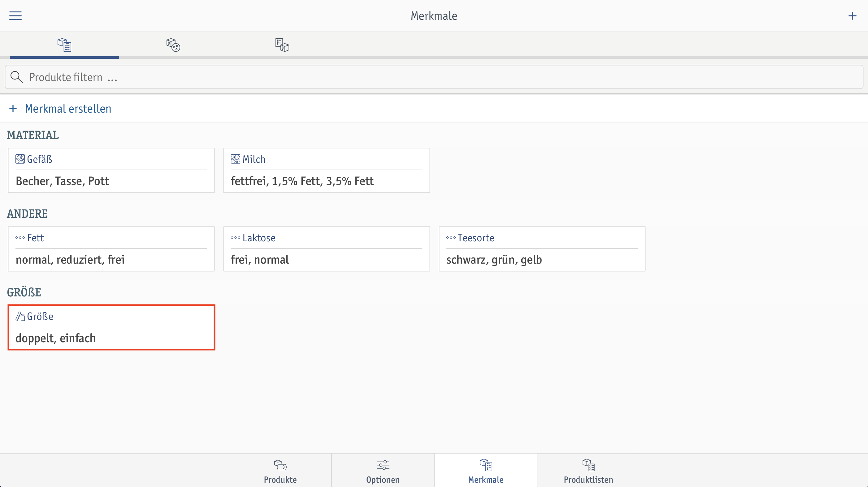Click the material icon next to Gefäß
The image size is (868, 487).
tap(20, 159)
